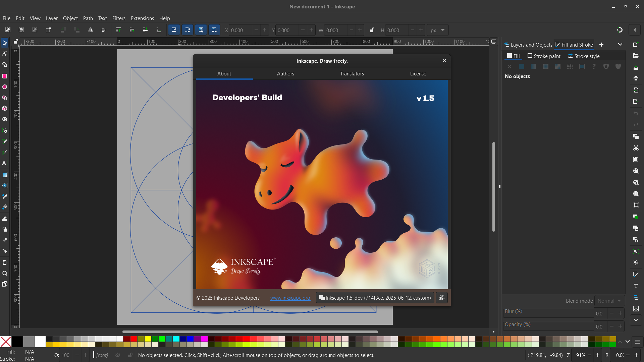Toggle snapping on or off

pos(620,30)
